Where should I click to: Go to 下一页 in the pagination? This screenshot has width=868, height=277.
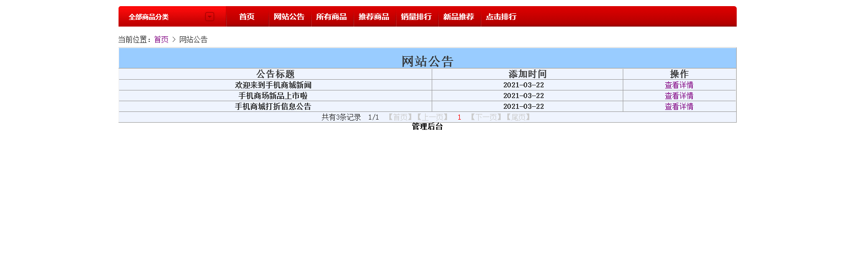click(486, 118)
